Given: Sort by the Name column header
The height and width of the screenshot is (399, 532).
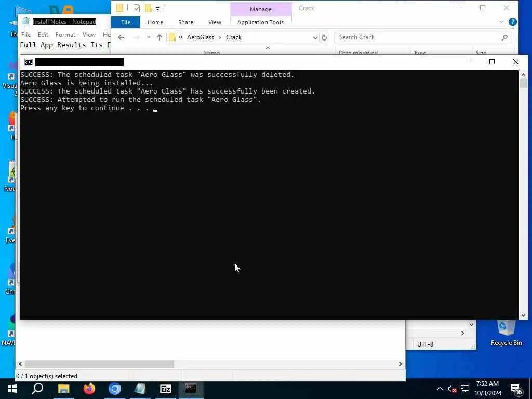Looking at the screenshot, I should (x=211, y=52).
